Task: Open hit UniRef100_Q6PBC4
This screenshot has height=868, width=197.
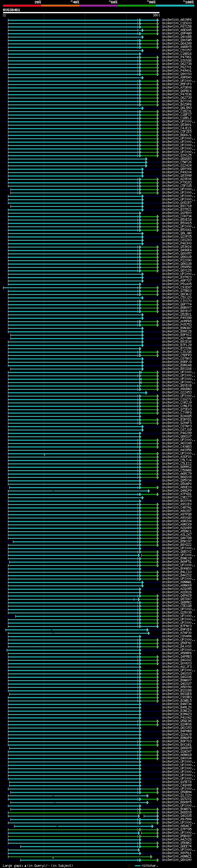Action: (177, 91)
